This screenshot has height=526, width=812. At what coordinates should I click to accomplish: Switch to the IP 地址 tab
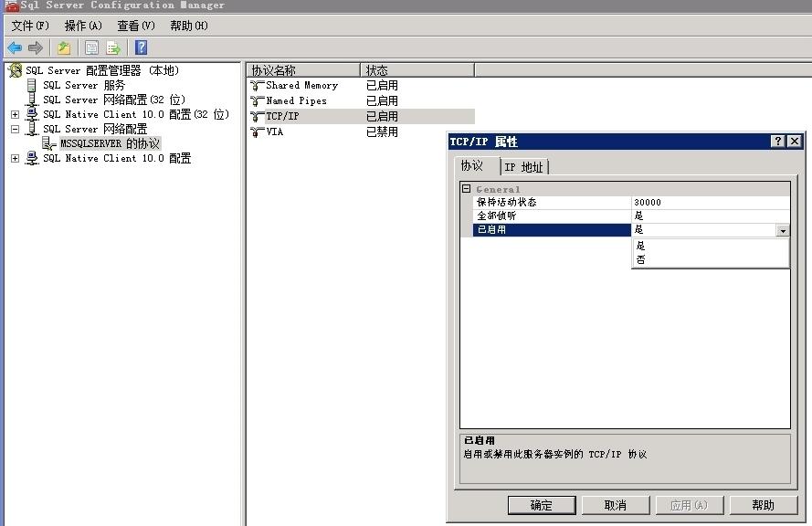[523, 167]
